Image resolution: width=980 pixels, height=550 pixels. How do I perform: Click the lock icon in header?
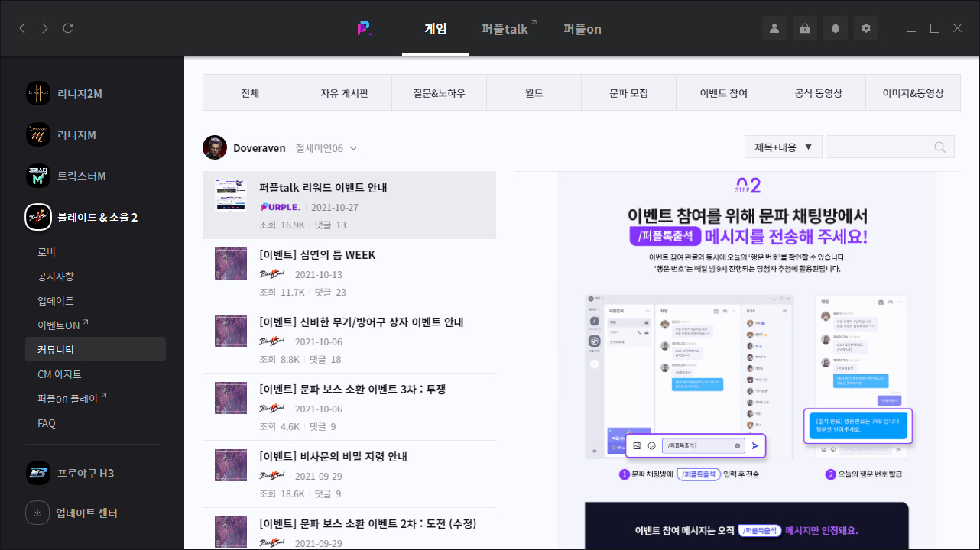[x=805, y=28]
